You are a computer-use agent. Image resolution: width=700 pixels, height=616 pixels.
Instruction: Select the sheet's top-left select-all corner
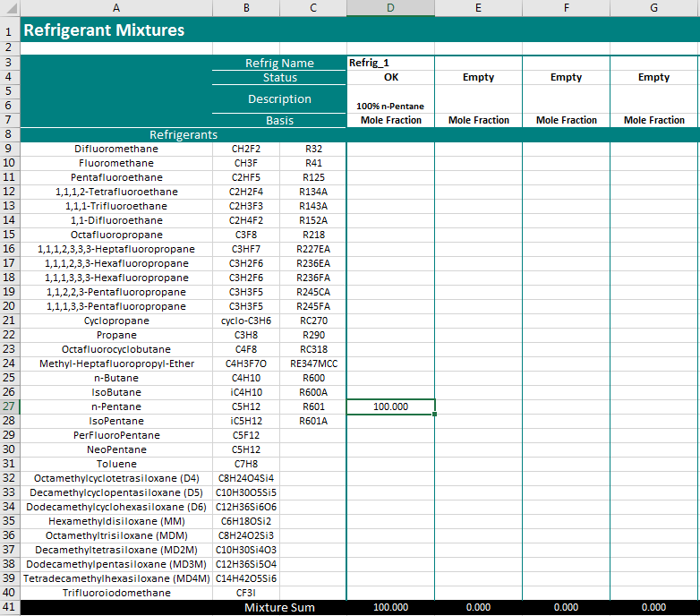tap(10, 8)
